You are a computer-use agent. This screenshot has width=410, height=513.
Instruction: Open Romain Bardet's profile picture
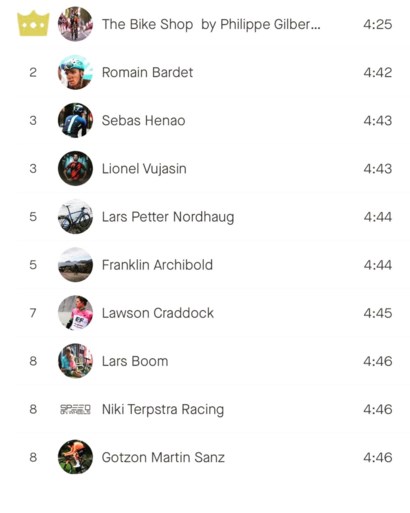click(x=75, y=72)
